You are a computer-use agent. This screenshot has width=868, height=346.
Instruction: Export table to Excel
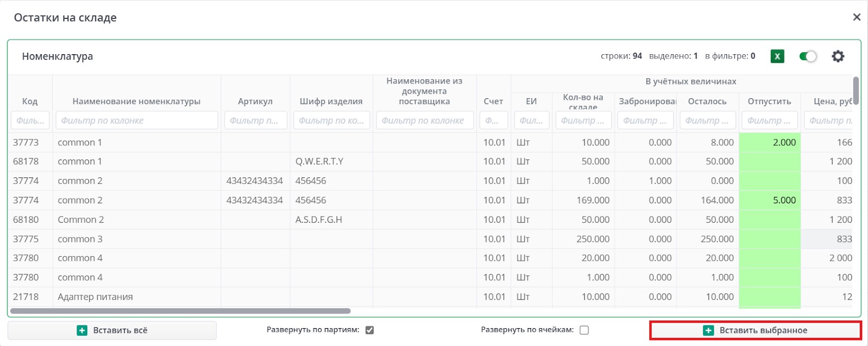click(x=777, y=56)
